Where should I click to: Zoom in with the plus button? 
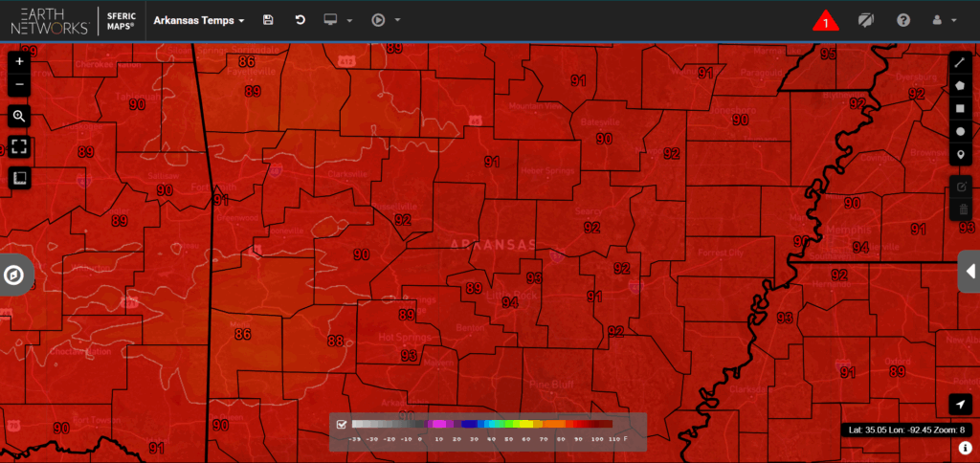(19, 61)
